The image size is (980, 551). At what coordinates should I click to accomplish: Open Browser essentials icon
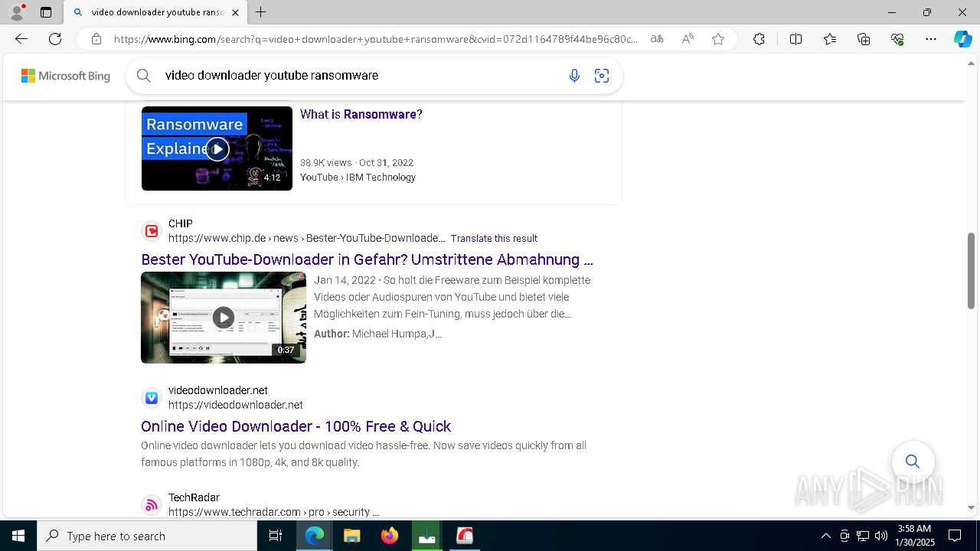(897, 39)
